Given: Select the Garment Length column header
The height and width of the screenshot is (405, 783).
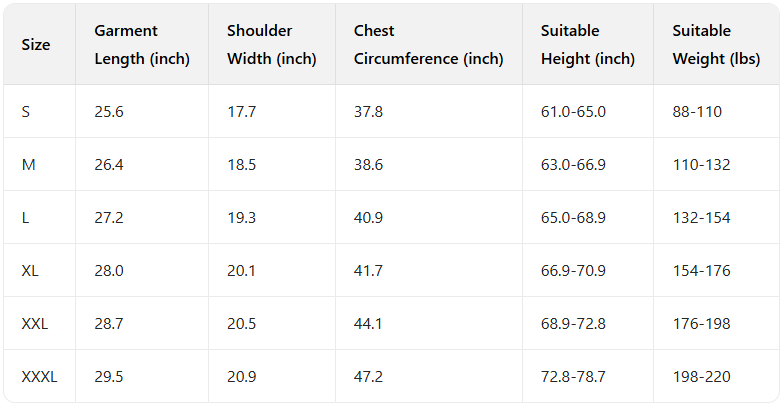Looking at the screenshot, I should click(x=141, y=45).
